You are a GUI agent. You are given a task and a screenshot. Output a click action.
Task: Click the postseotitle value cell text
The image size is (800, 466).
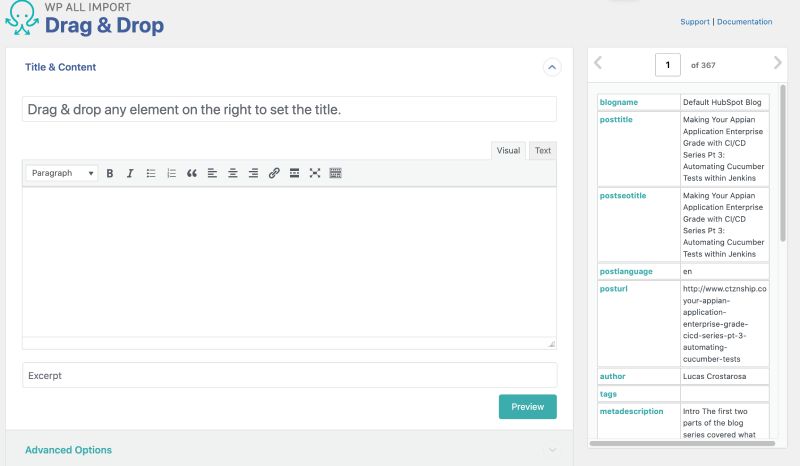coord(723,225)
